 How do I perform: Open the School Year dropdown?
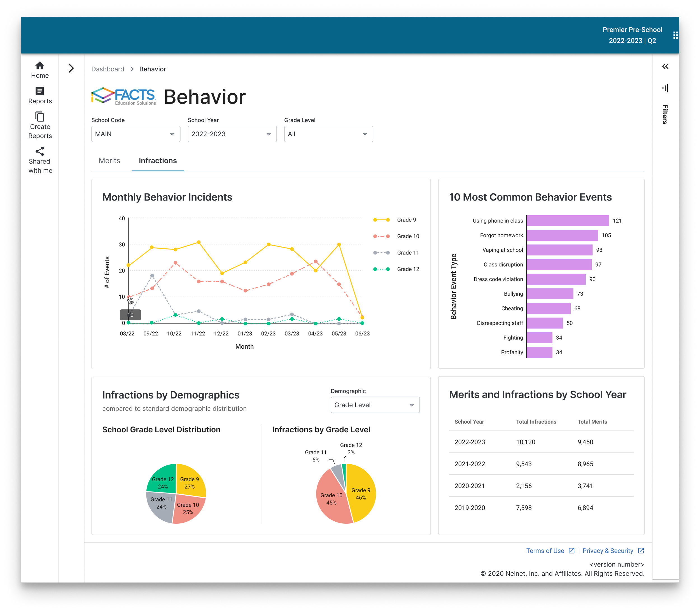(x=232, y=134)
